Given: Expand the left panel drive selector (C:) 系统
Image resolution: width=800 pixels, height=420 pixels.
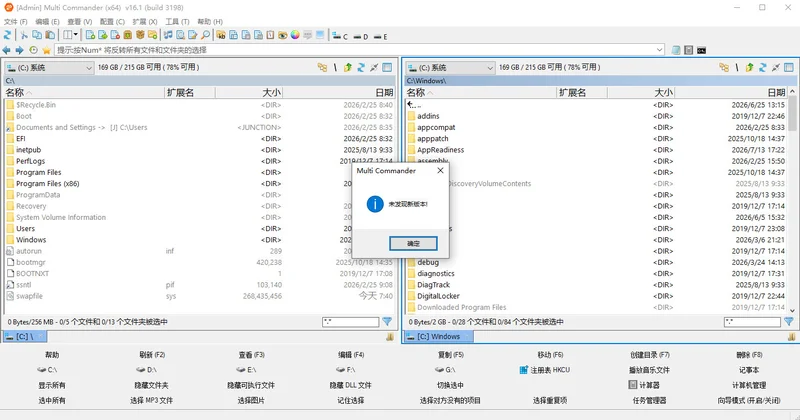Looking at the screenshot, I should [x=49, y=67].
